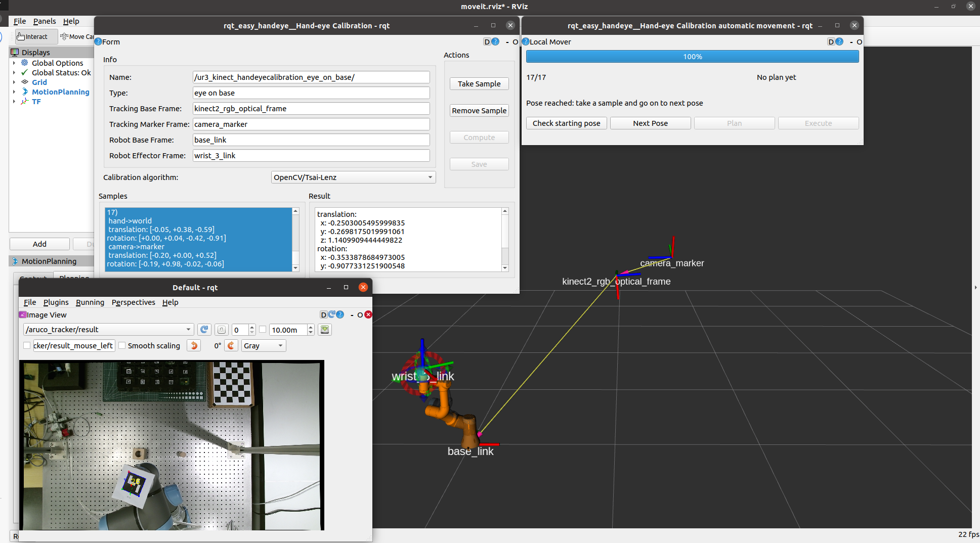Click the Tracking Base Frame field
This screenshot has width=980, height=543.
(311, 108)
